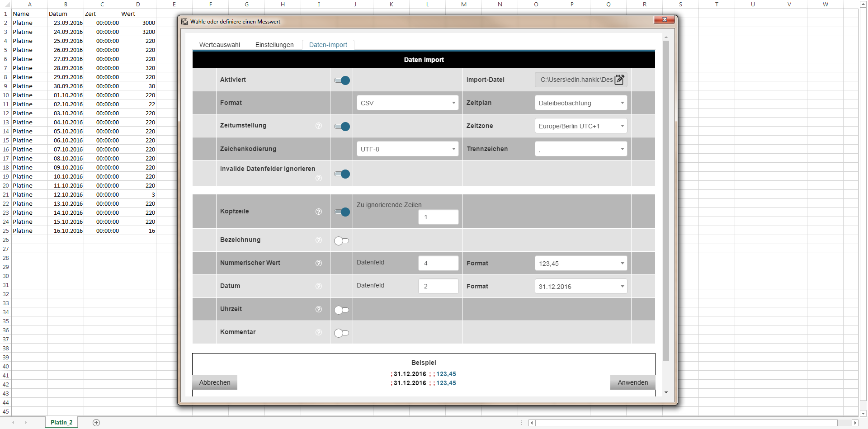The image size is (868, 429).
Task: Toggle the Zeitumstellung switch
Action: coord(342,127)
